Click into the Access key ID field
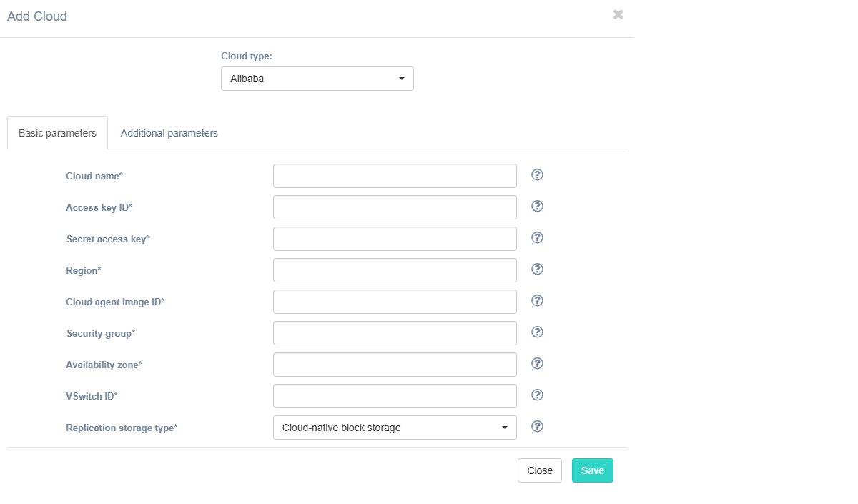Screen dimensions: 858x504 point(395,207)
